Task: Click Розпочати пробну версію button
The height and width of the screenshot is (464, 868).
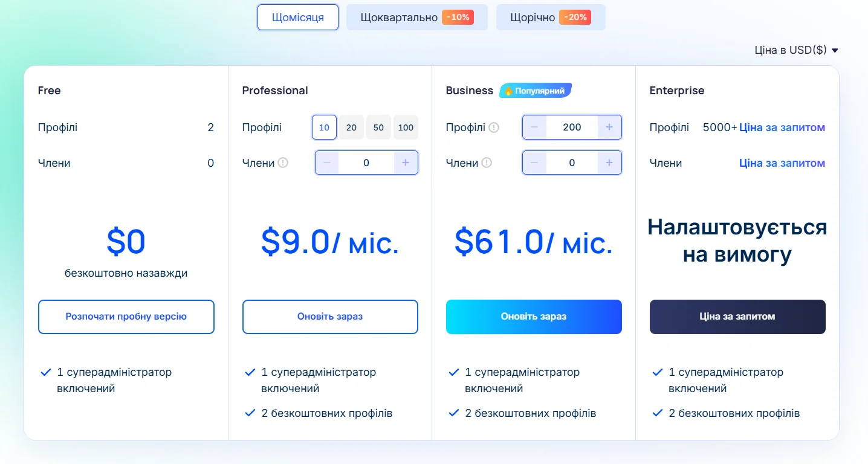Action: coord(126,317)
